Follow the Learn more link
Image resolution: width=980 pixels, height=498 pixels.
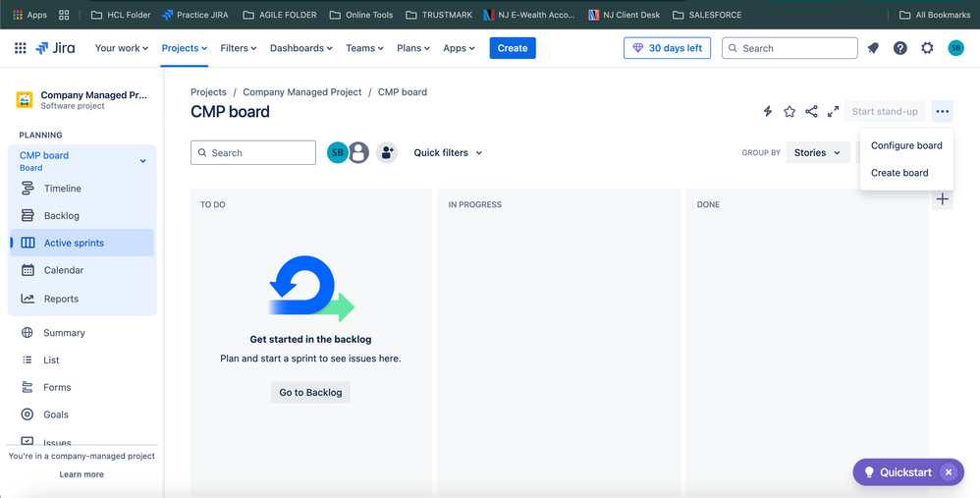pyautogui.click(x=82, y=474)
